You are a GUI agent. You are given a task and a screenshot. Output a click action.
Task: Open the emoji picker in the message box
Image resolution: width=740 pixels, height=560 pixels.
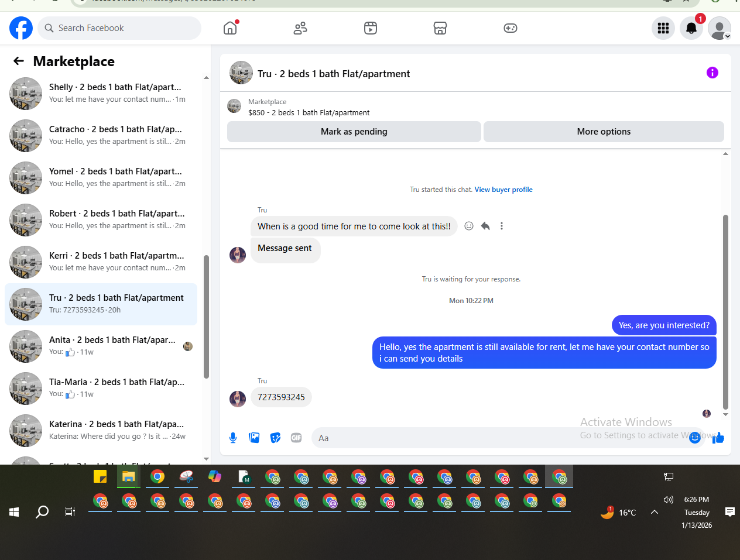(x=694, y=438)
